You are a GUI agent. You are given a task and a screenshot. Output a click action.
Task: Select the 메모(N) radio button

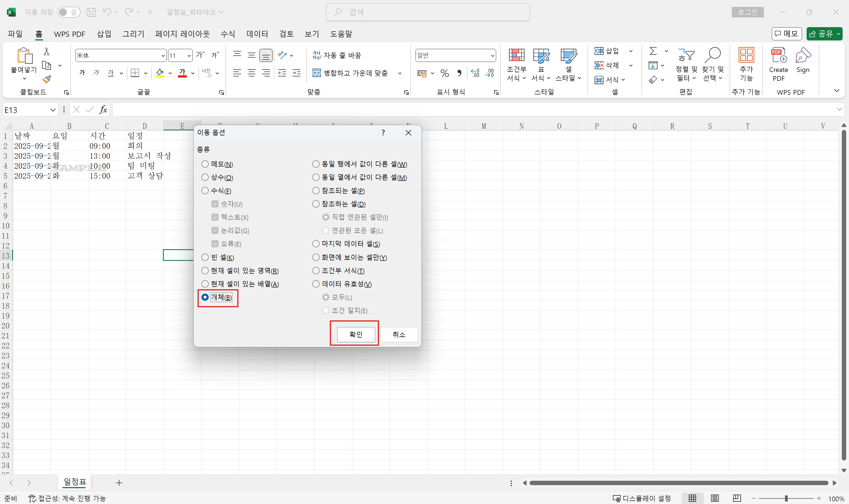[x=205, y=164]
